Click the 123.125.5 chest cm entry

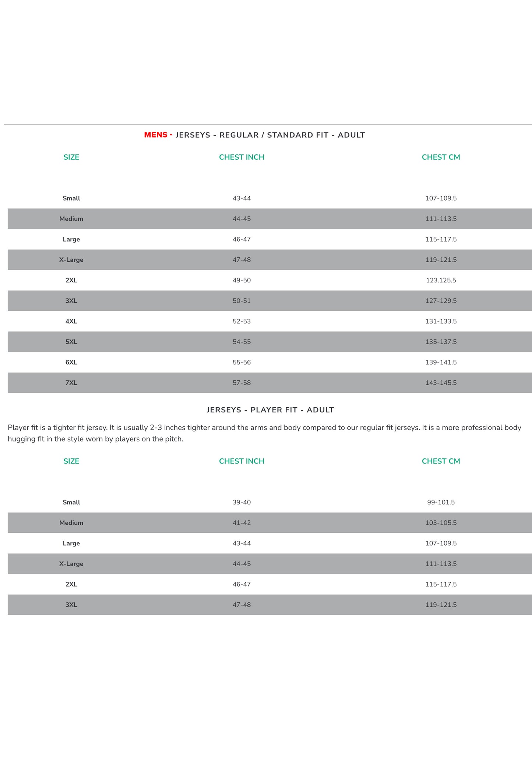441,280
